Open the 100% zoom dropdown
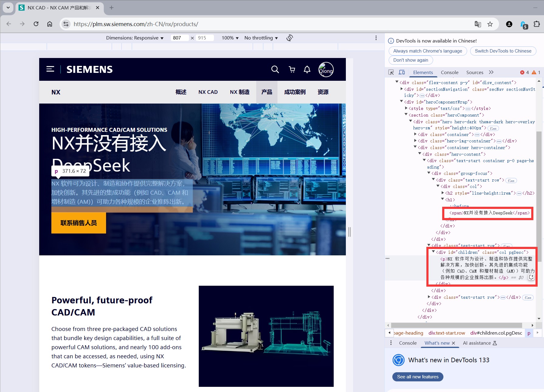Viewport: 544px width, 392px height. (230, 38)
